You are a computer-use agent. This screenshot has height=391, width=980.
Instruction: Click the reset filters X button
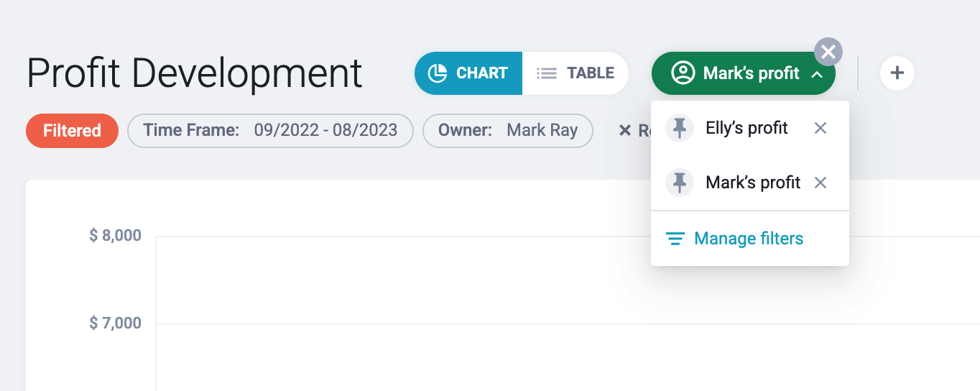pos(625,131)
